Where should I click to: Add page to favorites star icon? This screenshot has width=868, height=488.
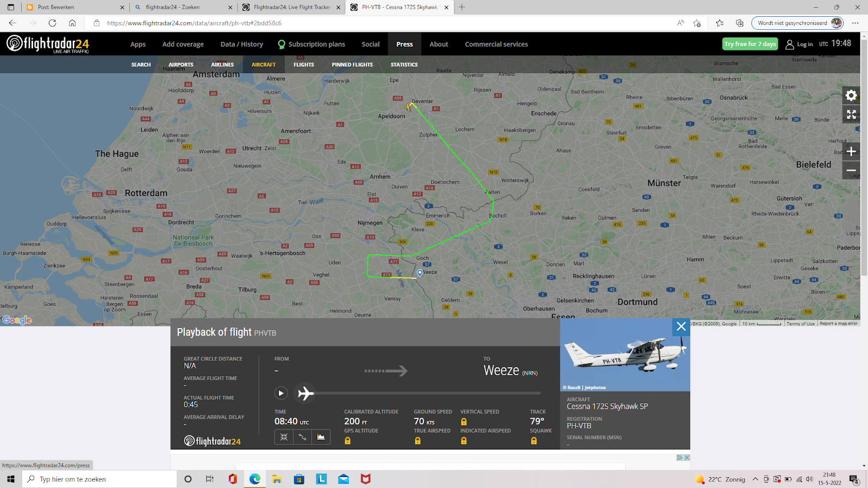pyautogui.click(x=697, y=23)
